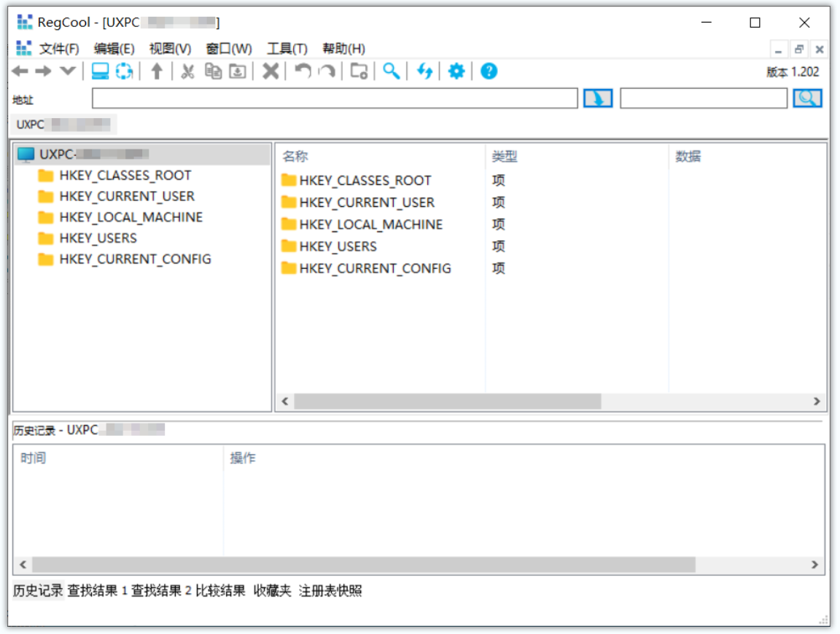This screenshot has height=634, width=840.
Task: Minimize the inner MDI child window
Action: pos(779,50)
